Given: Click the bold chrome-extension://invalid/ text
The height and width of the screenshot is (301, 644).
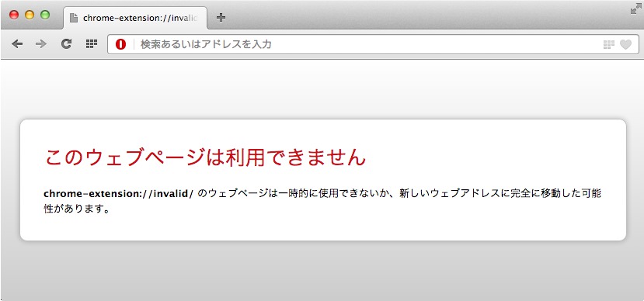Looking at the screenshot, I should point(118,193).
